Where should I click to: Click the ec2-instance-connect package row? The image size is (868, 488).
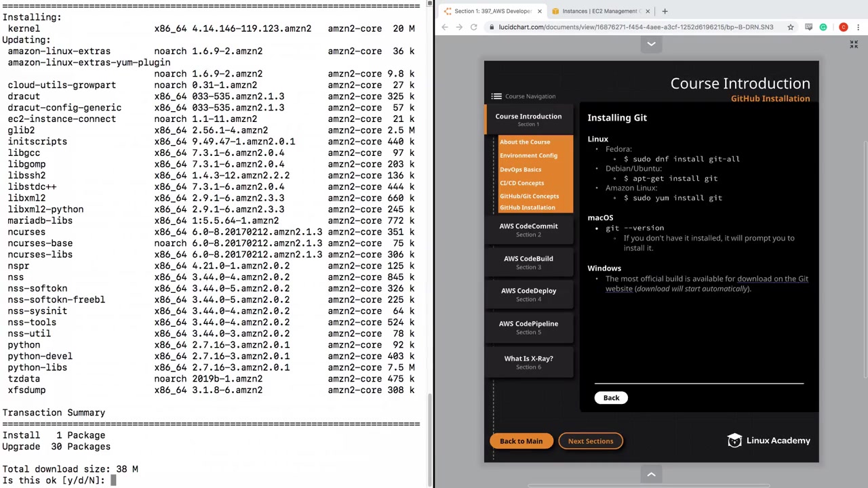[x=211, y=119]
